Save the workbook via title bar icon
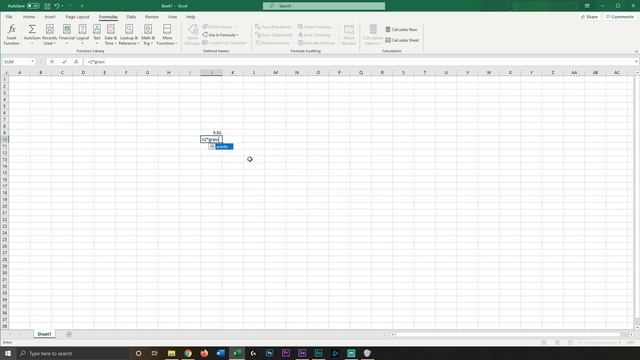640x360 pixels. click(x=47, y=6)
